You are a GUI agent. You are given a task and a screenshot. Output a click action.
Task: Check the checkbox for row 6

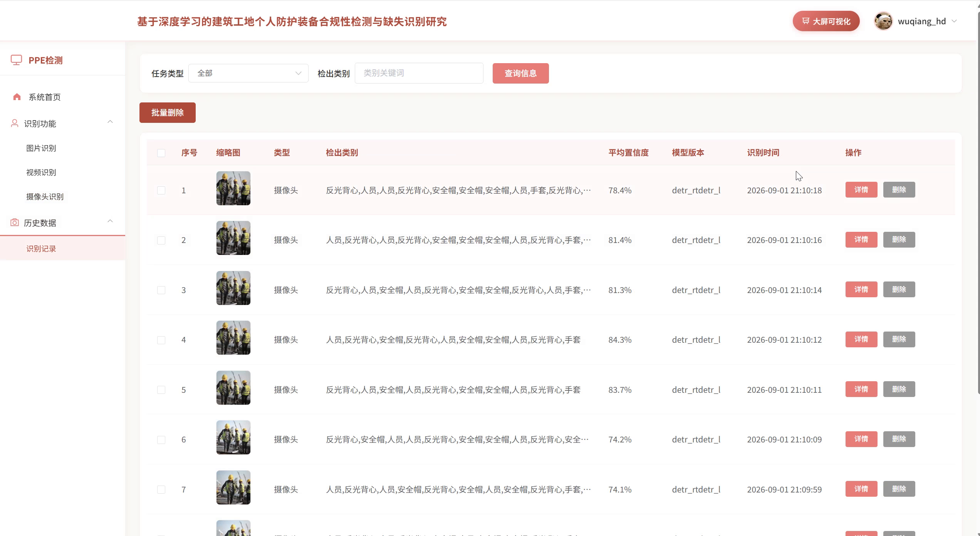[x=161, y=440]
